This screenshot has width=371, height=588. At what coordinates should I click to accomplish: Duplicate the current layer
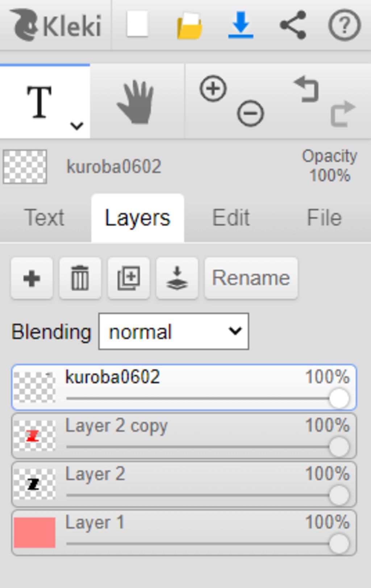click(129, 278)
